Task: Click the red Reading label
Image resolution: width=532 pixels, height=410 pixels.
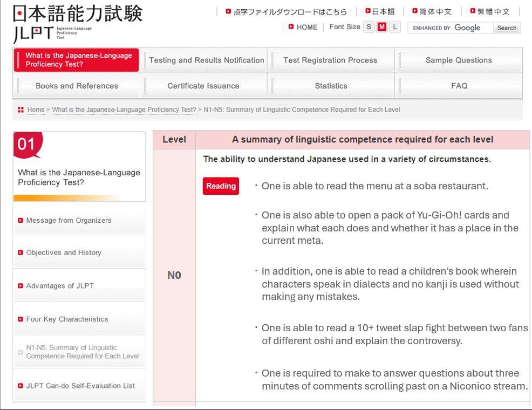Action: [221, 186]
